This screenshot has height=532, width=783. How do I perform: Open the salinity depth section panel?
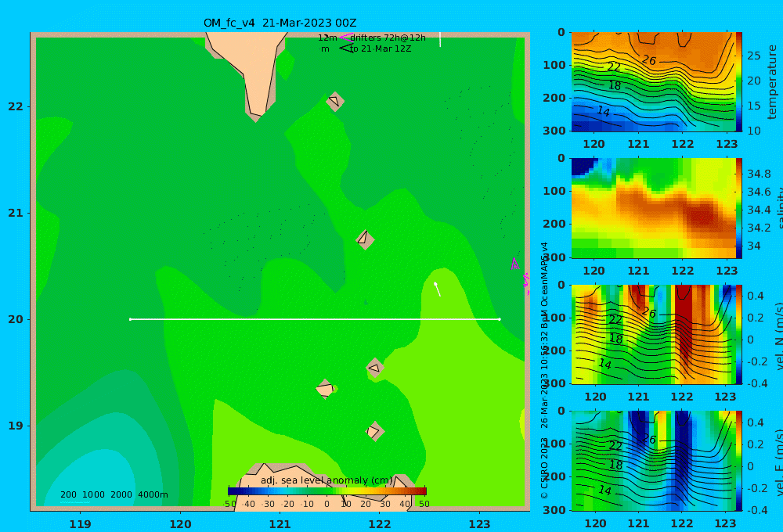(653, 208)
